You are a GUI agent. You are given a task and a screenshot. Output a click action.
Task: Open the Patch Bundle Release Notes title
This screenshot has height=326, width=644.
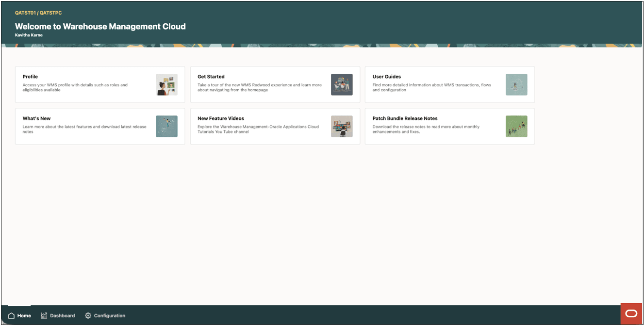(405, 118)
